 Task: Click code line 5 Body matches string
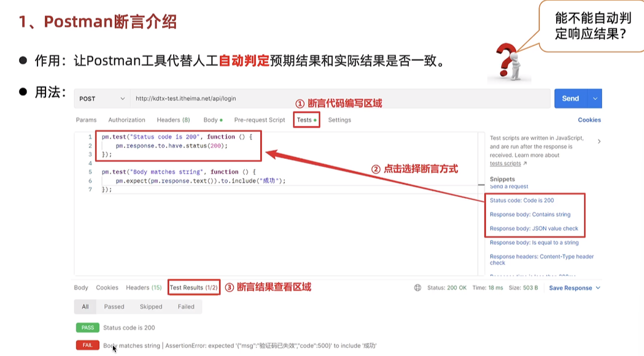pyautogui.click(x=179, y=172)
